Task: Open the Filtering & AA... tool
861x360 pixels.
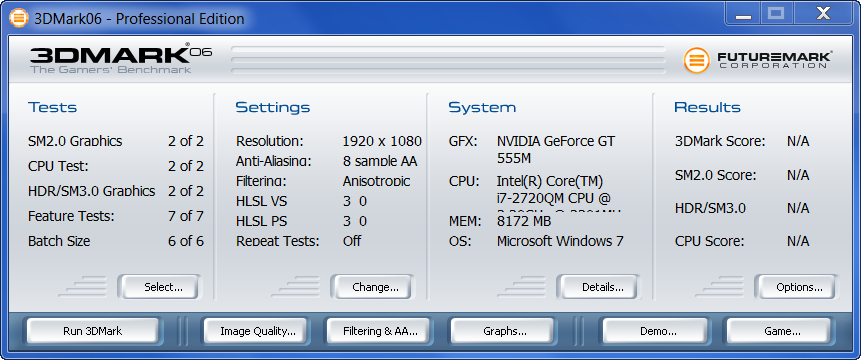Action: coord(378,331)
